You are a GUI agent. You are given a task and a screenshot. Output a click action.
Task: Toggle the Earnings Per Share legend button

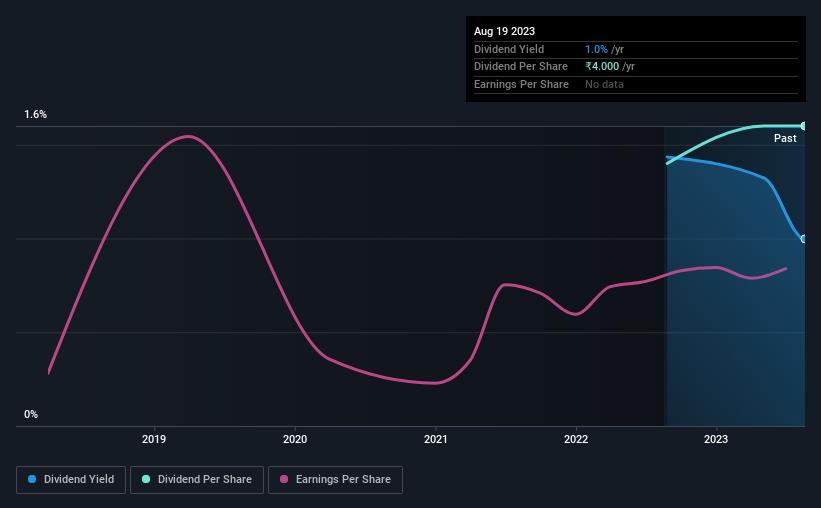click(335, 480)
